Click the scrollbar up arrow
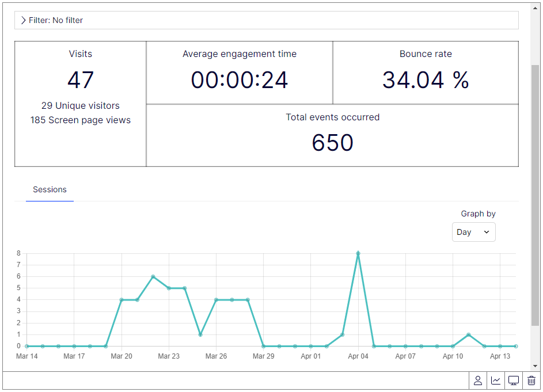The image size is (543, 392). (x=535, y=7)
